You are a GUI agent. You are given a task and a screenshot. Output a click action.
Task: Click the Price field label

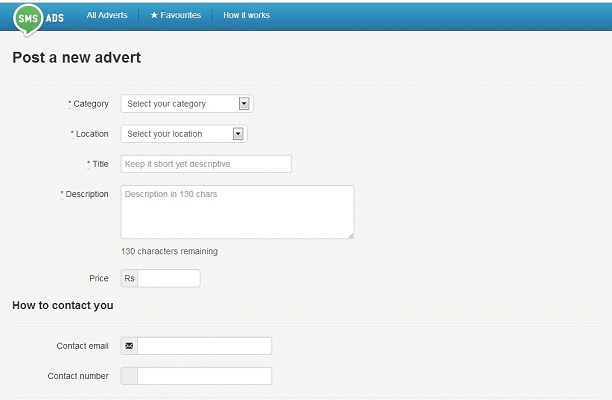(99, 278)
